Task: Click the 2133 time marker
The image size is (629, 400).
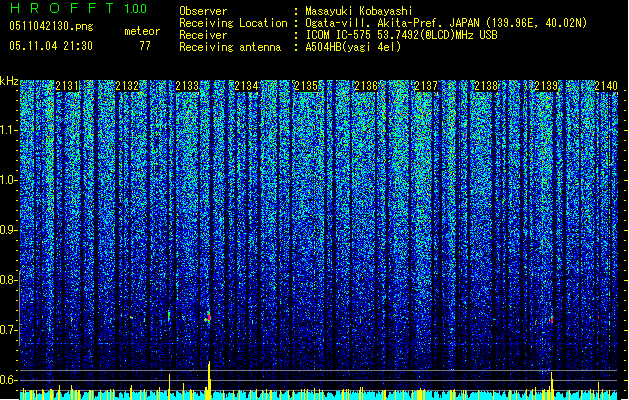Action: coord(187,86)
